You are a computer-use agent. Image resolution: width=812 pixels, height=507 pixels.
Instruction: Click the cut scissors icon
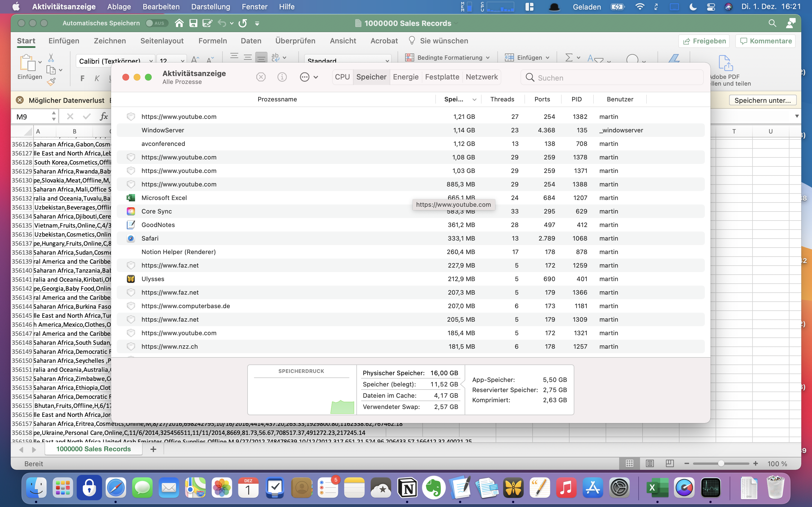51,58
